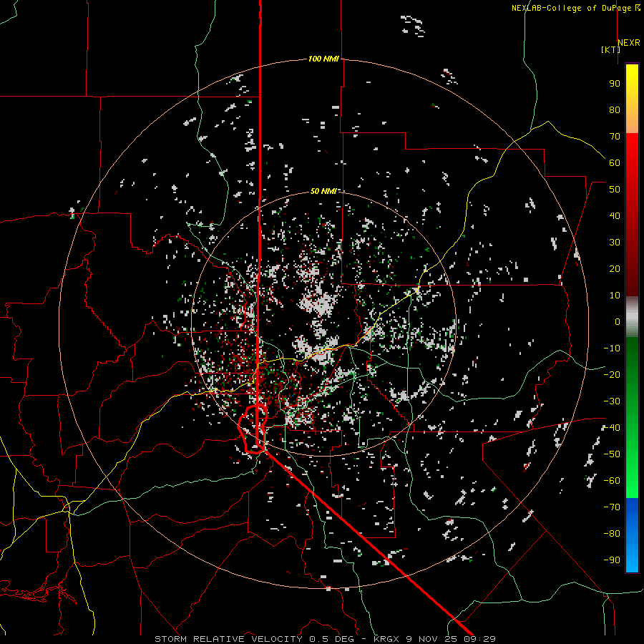The width and height of the screenshot is (644, 644).
Task: Click the NEXR label above color scale
Action: (629, 43)
